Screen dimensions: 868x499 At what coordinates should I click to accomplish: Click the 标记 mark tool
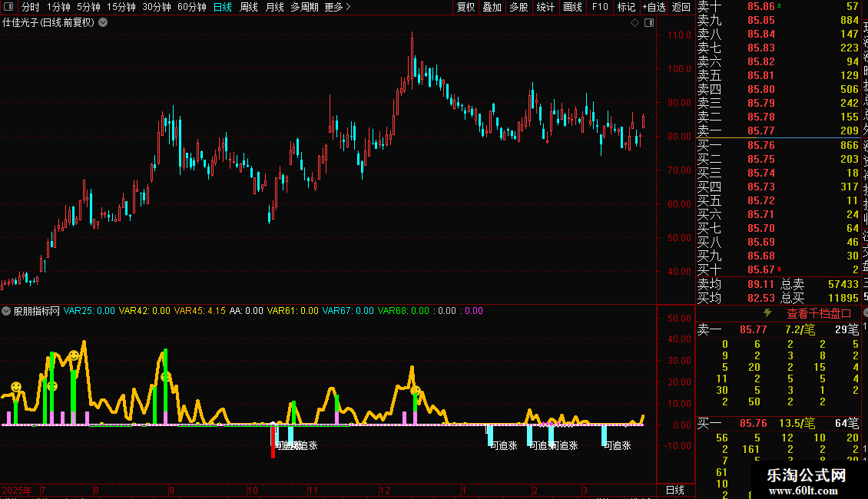(x=626, y=7)
